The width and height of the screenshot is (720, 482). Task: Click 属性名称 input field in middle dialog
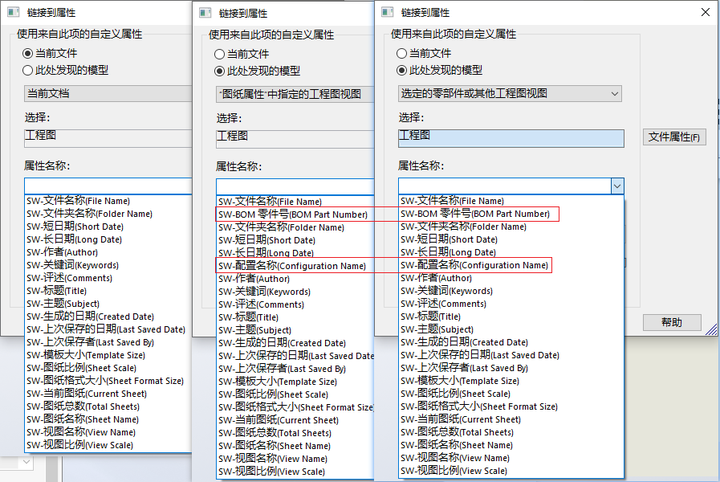(x=295, y=187)
